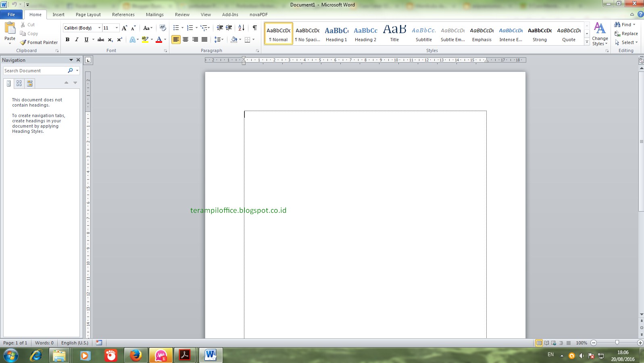
Task: Open the Select dropdown in Editing
Action: pyautogui.click(x=626, y=42)
